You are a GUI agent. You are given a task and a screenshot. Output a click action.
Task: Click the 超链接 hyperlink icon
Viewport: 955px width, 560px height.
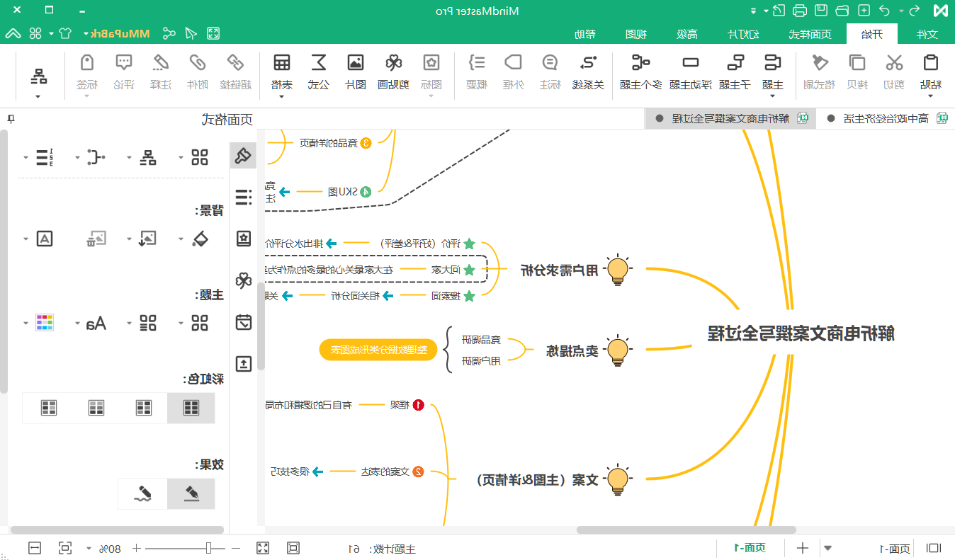235,64
